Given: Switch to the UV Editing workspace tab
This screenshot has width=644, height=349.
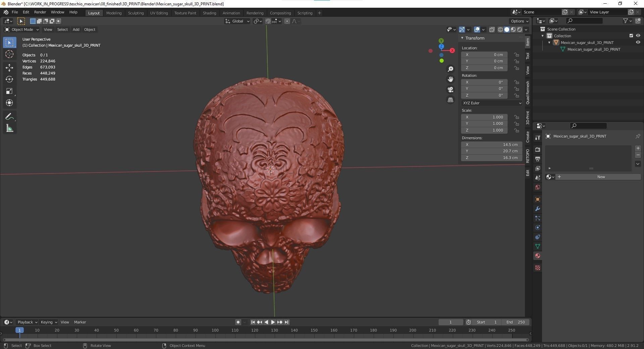Looking at the screenshot, I should [x=159, y=13].
